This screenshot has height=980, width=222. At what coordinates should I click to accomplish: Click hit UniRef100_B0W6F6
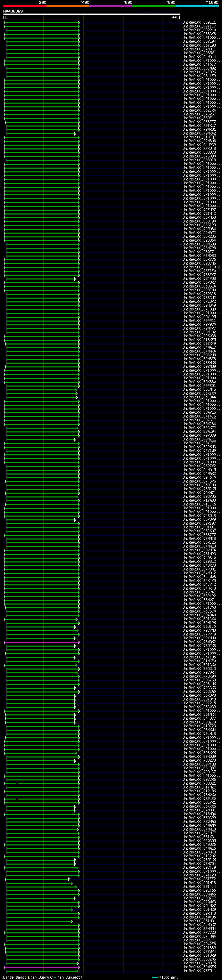[199, 967]
